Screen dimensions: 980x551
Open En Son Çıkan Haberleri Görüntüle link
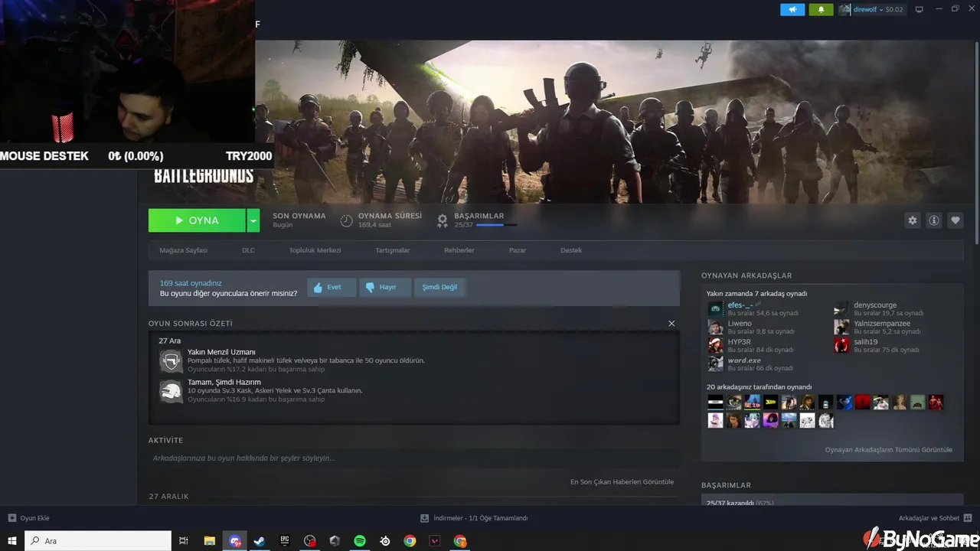(622, 482)
